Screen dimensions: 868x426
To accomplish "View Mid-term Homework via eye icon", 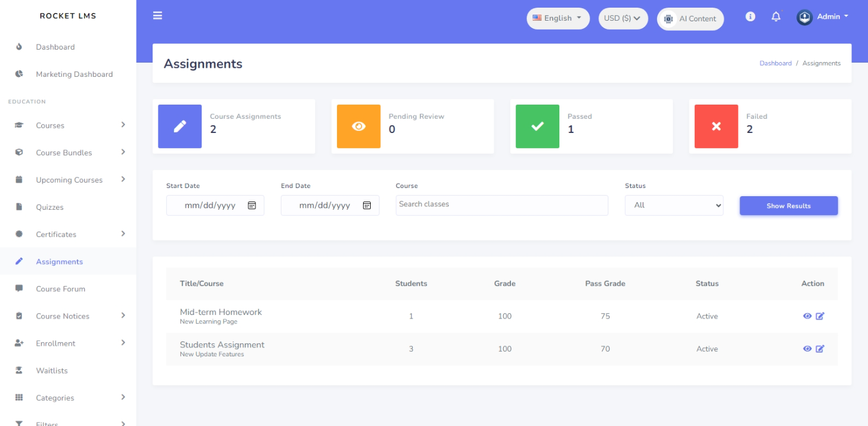I will [807, 316].
